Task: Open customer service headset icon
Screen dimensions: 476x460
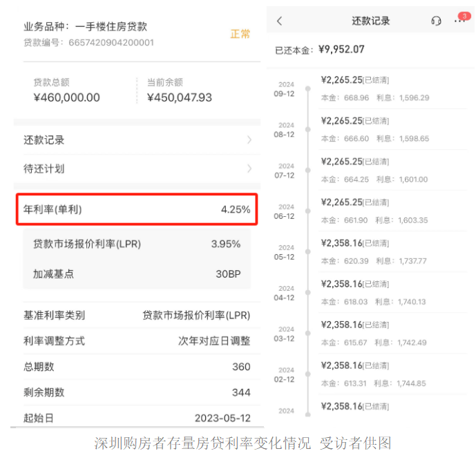Action: (436, 21)
